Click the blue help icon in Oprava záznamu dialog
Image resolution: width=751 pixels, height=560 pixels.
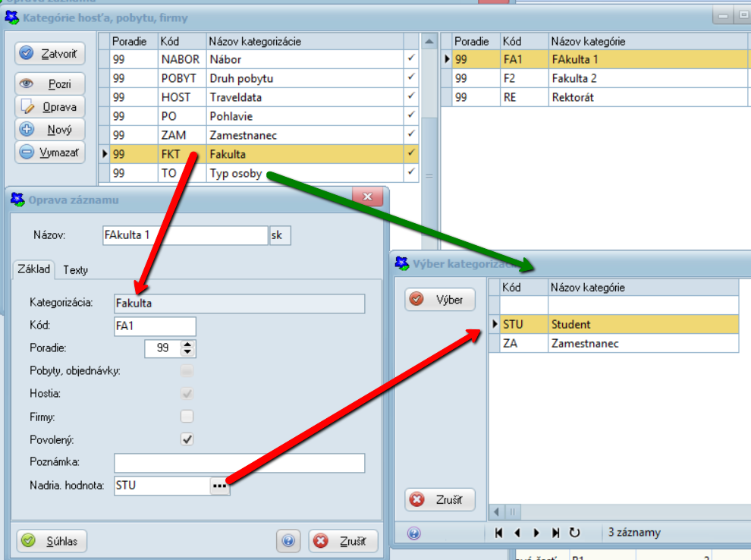pos(288,541)
